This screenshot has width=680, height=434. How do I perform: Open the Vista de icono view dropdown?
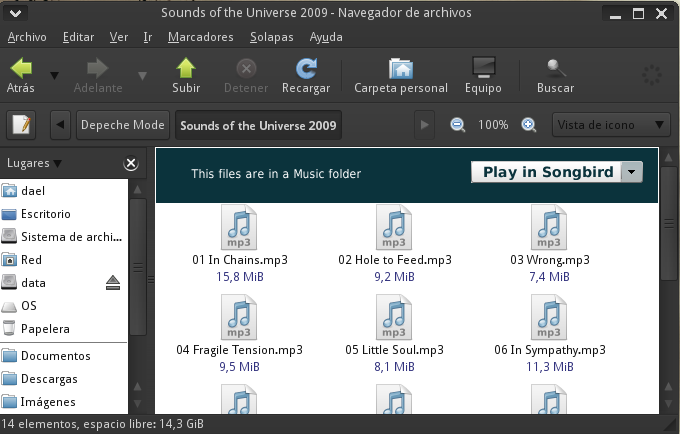[611, 125]
